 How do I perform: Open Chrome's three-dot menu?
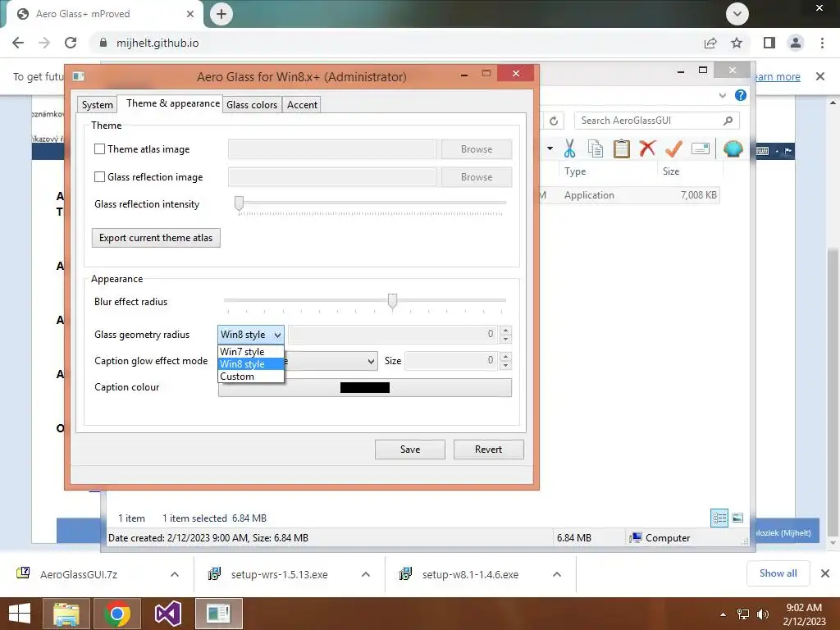click(x=822, y=43)
